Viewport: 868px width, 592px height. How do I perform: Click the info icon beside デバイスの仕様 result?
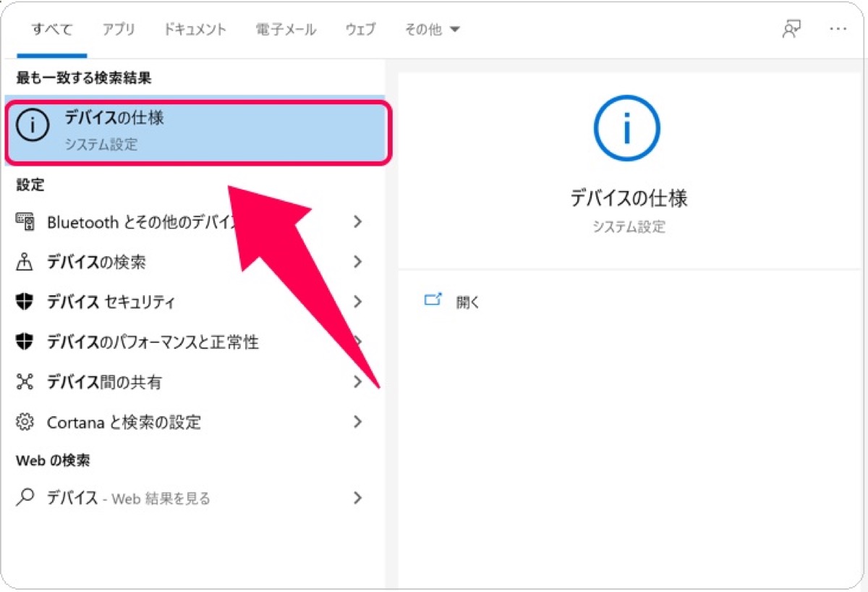point(33,126)
